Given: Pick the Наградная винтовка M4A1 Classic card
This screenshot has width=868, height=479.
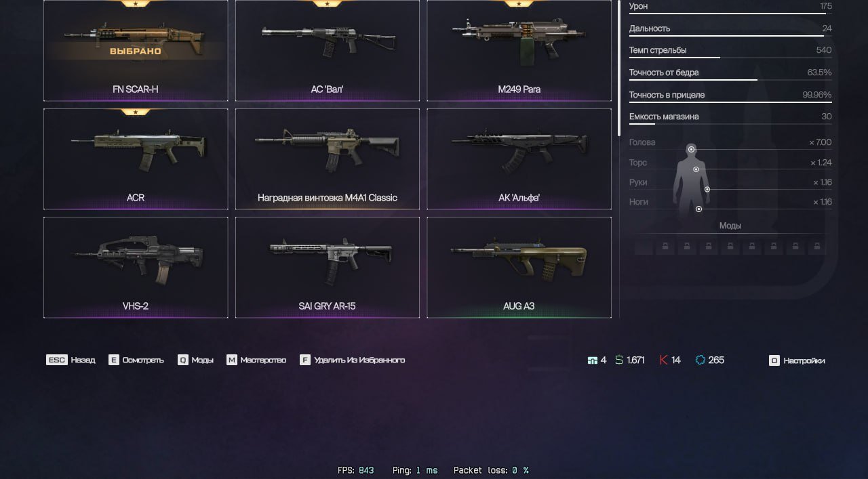Looking at the screenshot, I should pos(327,159).
